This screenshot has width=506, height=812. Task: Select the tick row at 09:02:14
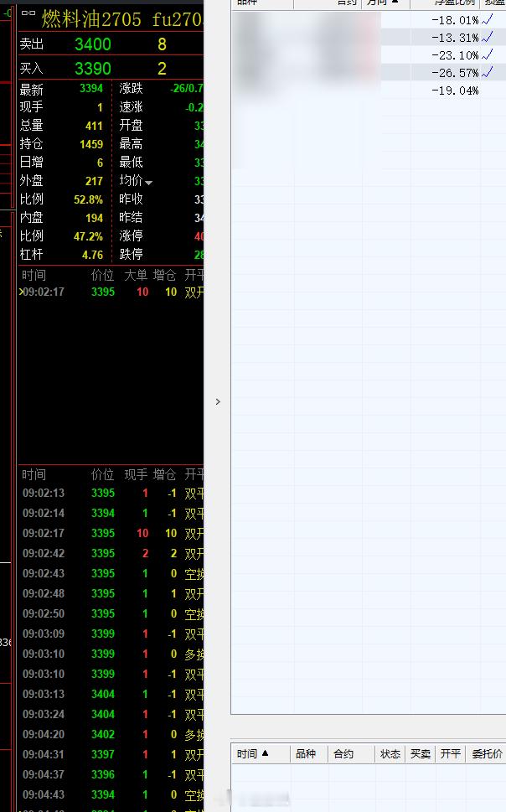click(x=111, y=513)
